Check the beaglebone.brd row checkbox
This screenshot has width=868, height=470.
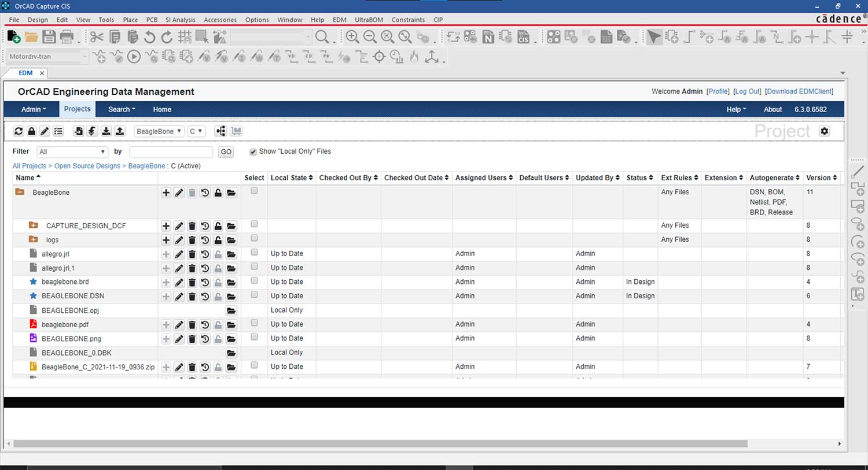click(x=254, y=280)
